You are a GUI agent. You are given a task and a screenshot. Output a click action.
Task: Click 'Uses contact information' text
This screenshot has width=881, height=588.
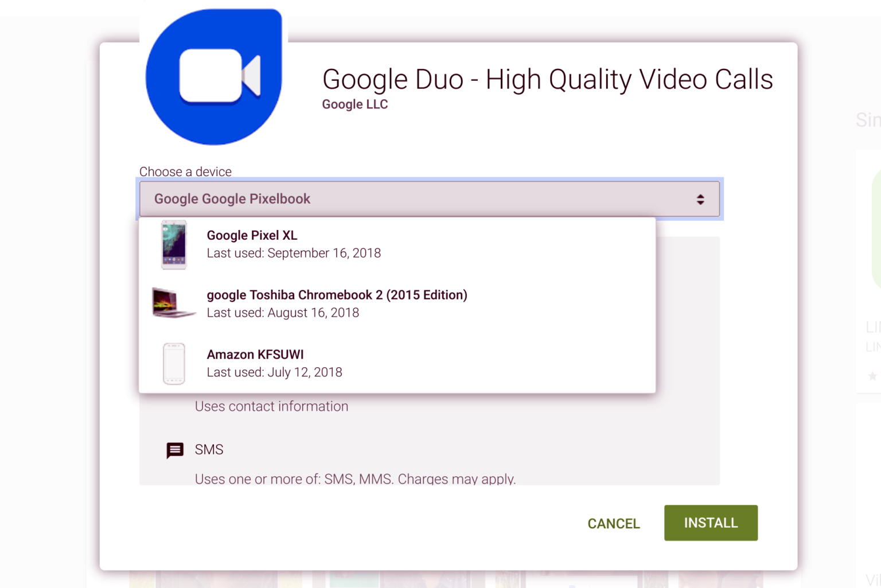pos(271,406)
